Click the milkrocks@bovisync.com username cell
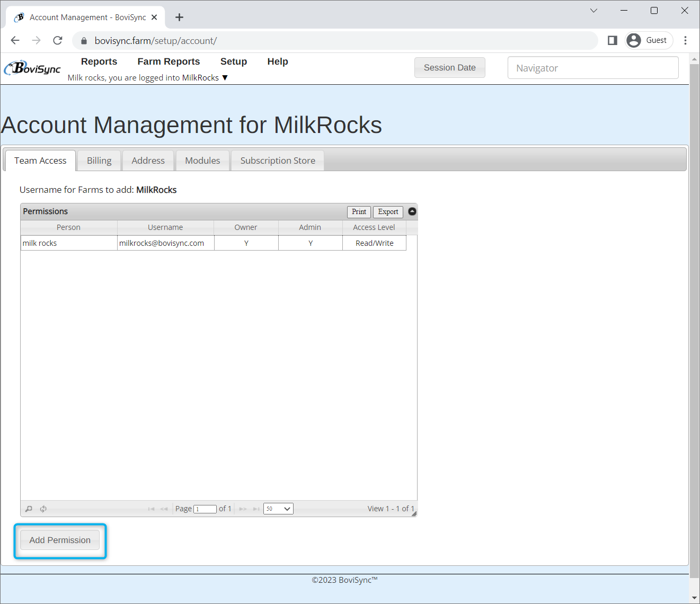Image resolution: width=700 pixels, height=604 pixels. [166, 243]
